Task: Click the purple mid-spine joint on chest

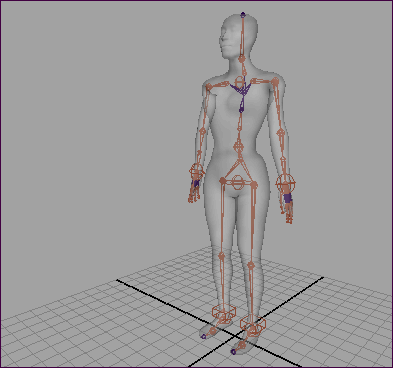Action: (x=241, y=109)
